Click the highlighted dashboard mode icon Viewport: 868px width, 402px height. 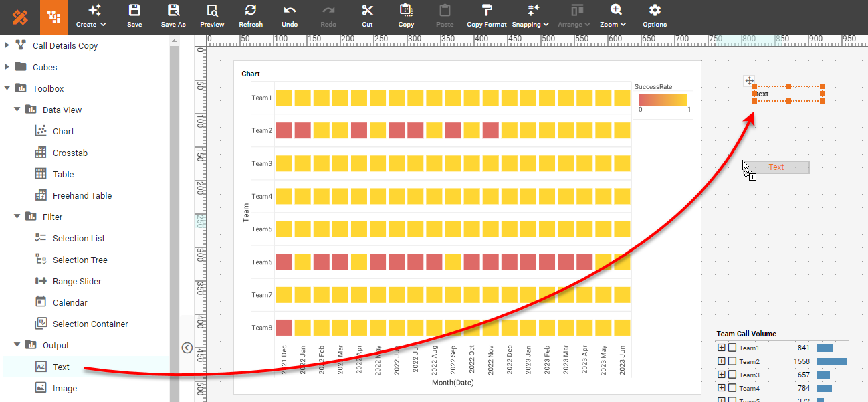pos(54,17)
